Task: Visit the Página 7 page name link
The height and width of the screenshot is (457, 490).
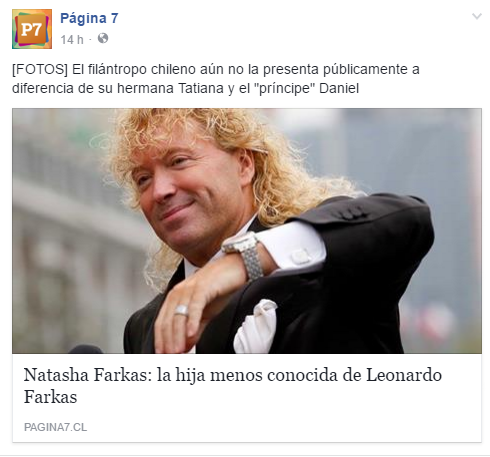Action: [x=89, y=18]
